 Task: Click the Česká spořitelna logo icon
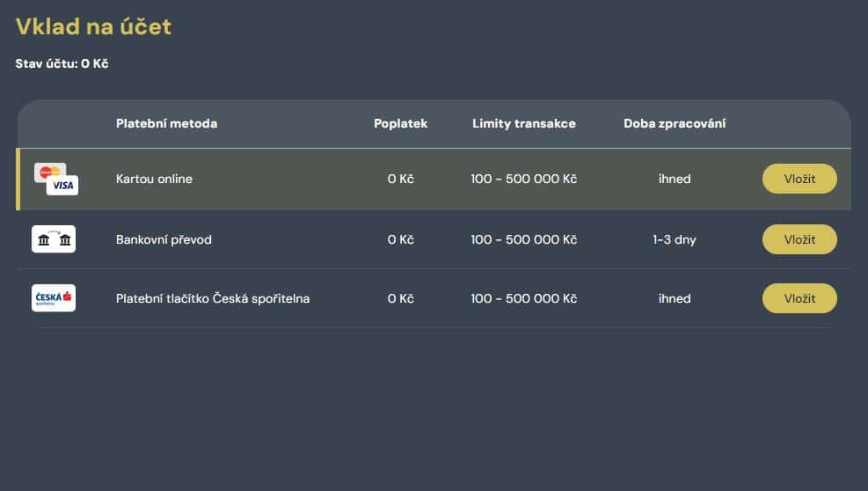54,298
